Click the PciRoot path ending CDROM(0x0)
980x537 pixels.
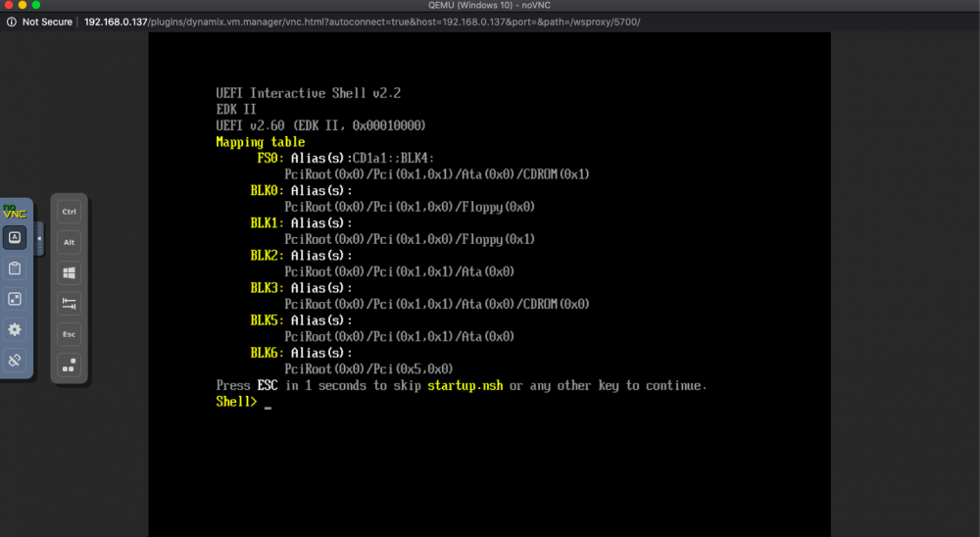(437, 305)
